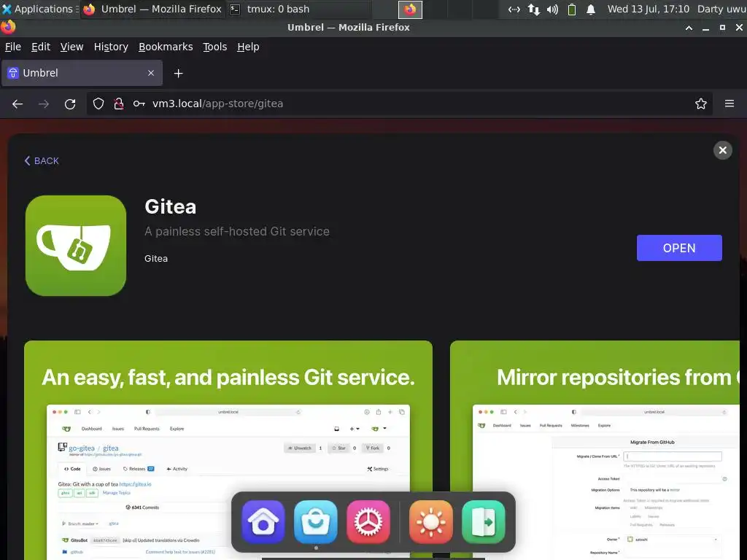Open the Gitea app
The width and height of the screenshot is (747, 560).
tap(679, 248)
